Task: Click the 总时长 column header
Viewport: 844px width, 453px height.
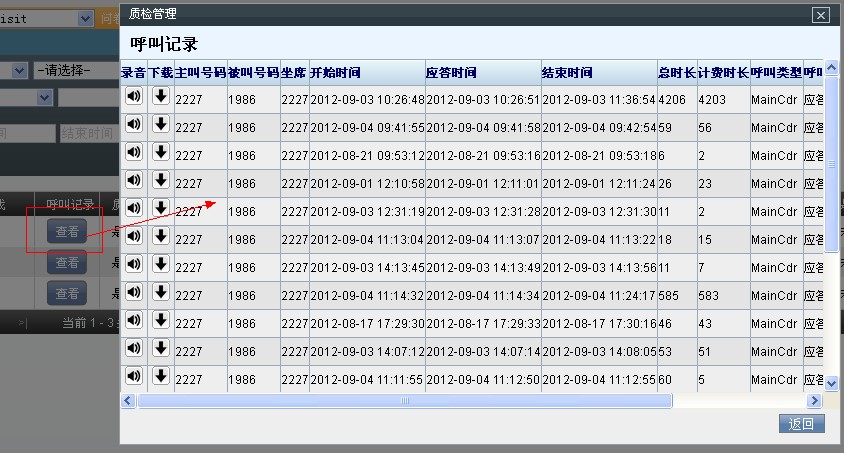Action: point(677,73)
